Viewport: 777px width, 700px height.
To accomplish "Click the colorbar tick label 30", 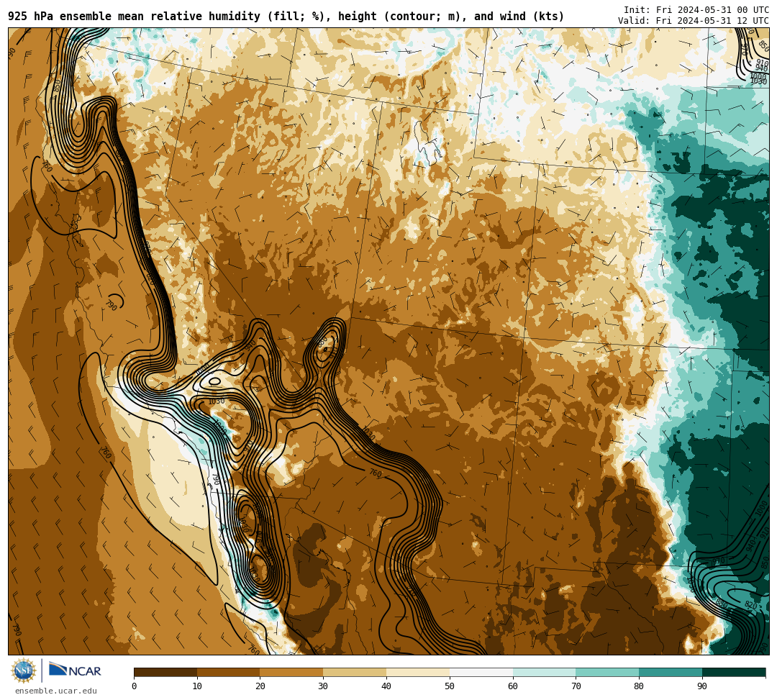I will tap(324, 686).
